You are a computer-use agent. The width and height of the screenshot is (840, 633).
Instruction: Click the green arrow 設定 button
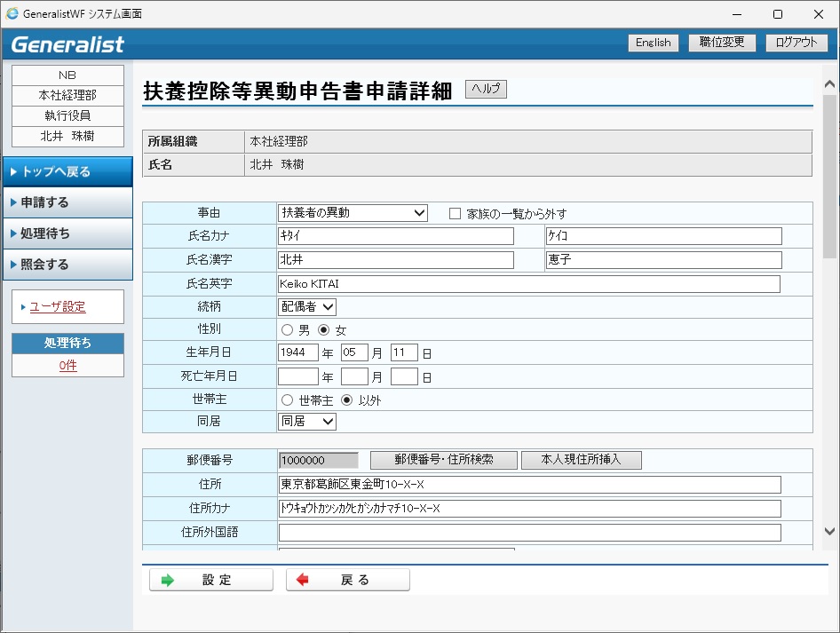click(211, 580)
